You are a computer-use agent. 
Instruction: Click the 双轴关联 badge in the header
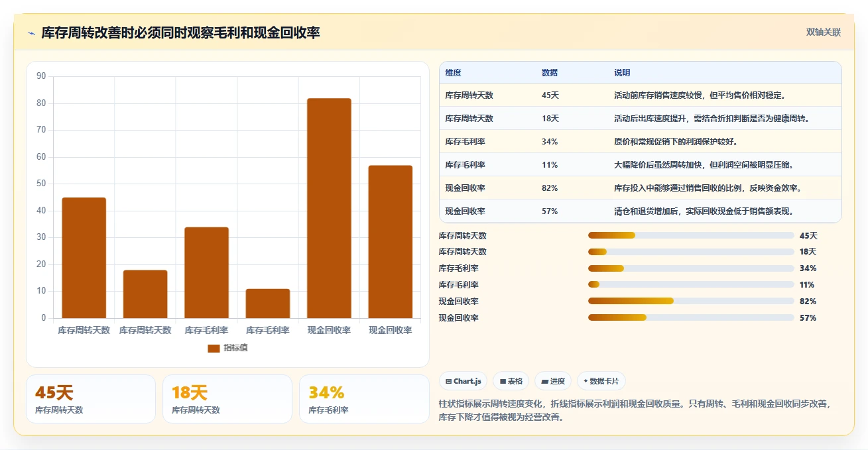click(824, 32)
